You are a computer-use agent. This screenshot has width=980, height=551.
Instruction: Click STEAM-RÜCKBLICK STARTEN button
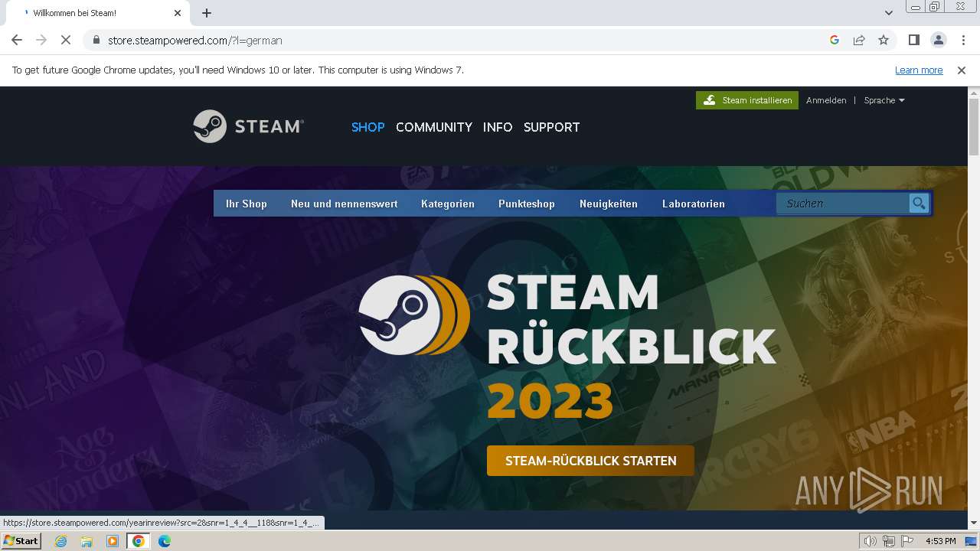[590, 461]
